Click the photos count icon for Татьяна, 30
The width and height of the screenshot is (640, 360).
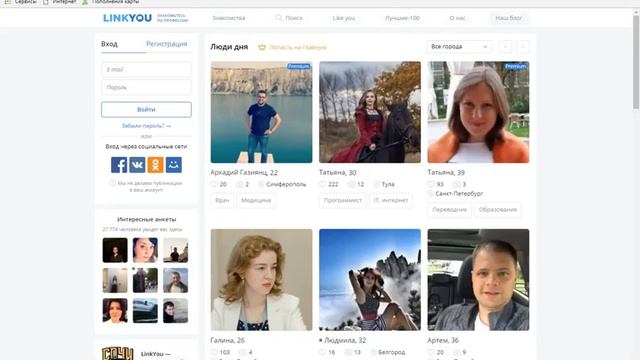pyautogui.click(x=351, y=184)
